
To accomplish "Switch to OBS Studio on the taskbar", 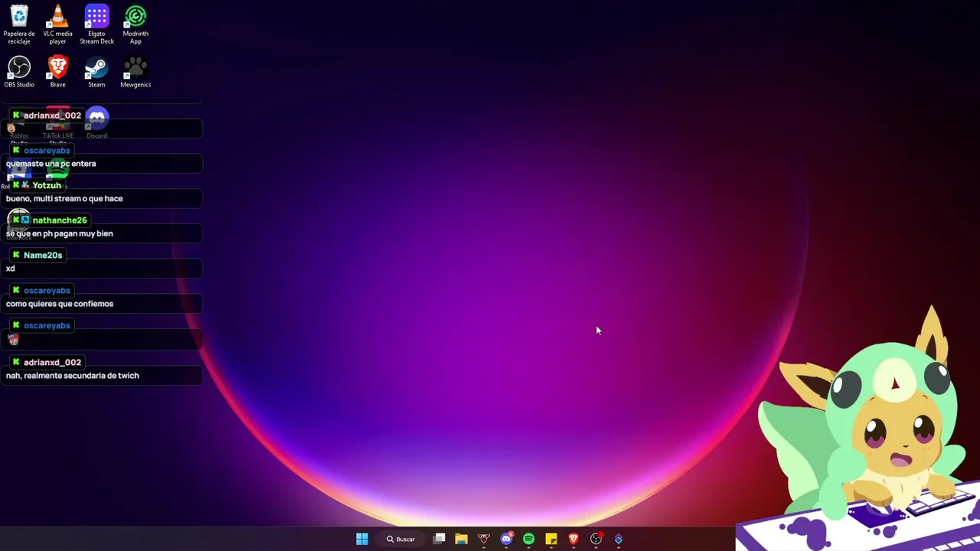I will [596, 539].
